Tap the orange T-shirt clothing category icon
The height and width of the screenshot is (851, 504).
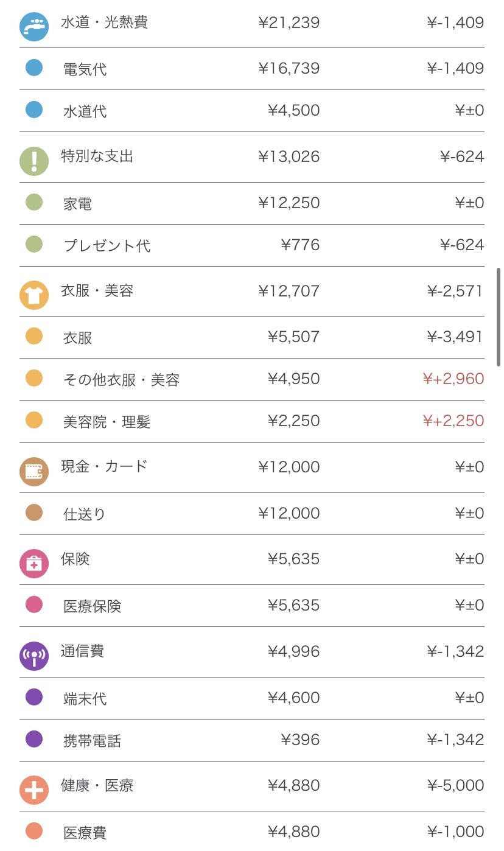pos(33,295)
